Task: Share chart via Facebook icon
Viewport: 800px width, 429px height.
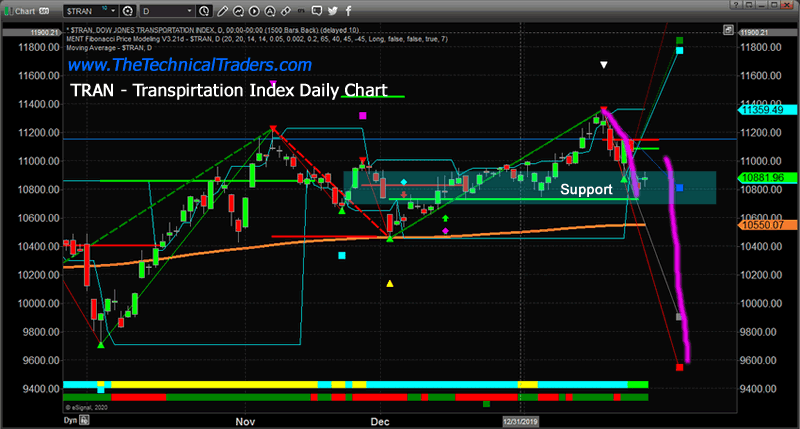Action: point(348,10)
